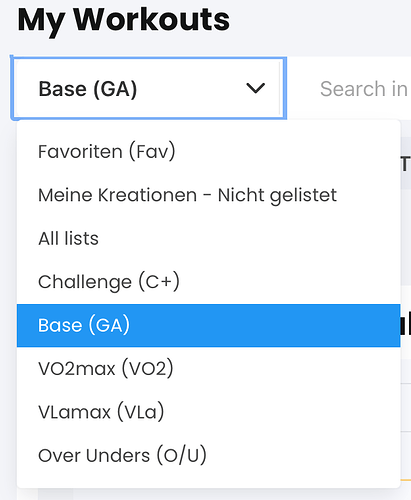Choose Meine Kreationen - Nicht gelistet option
Image resolution: width=411 pixels, height=500 pixels.
208,195
